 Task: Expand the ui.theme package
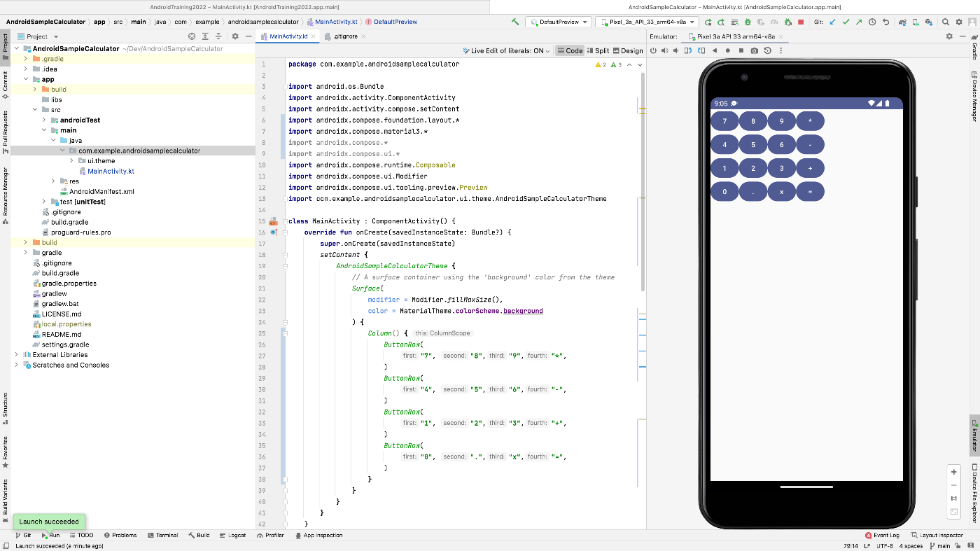[x=71, y=160]
